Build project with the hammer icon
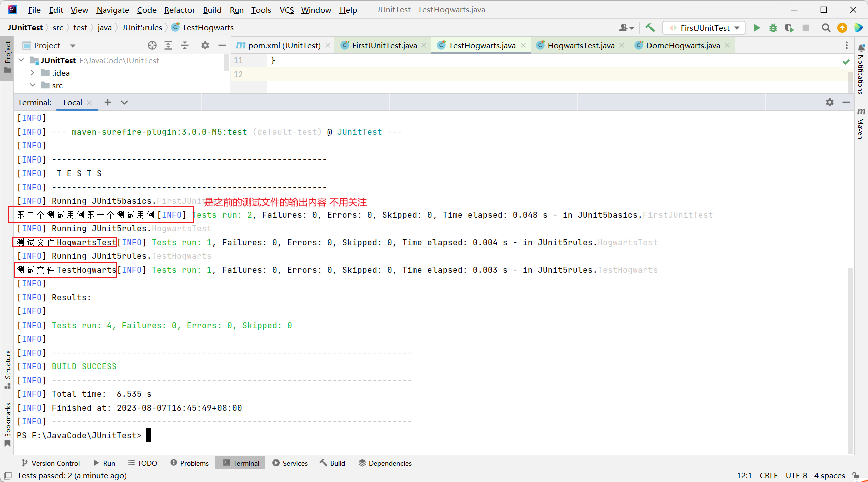Screen dimensions: 868x482 pos(650,28)
